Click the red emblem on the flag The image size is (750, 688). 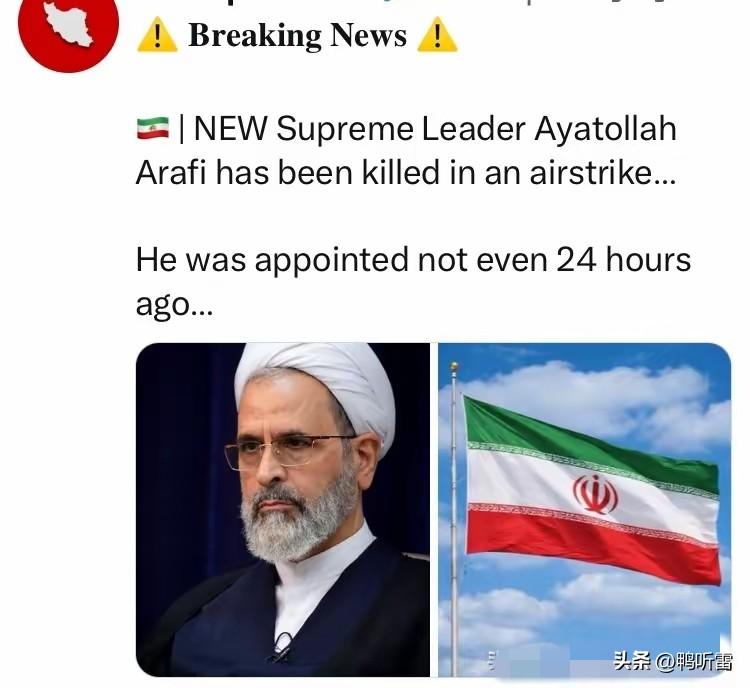pyautogui.click(x=596, y=494)
